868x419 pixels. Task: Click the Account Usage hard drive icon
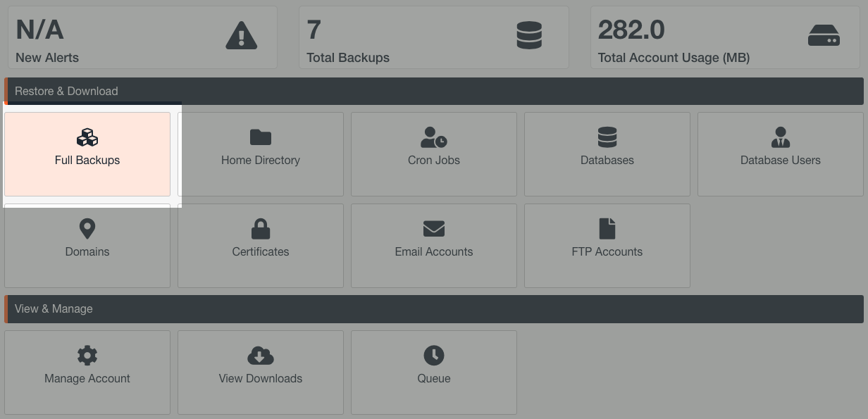pyautogui.click(x=824, y=35)
